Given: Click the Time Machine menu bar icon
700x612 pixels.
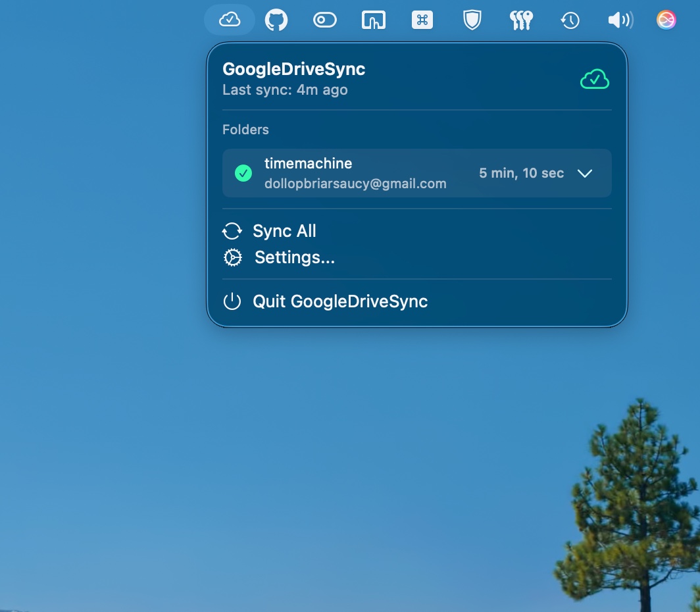Looking at the screenshot, I should [x=570, y=20].
